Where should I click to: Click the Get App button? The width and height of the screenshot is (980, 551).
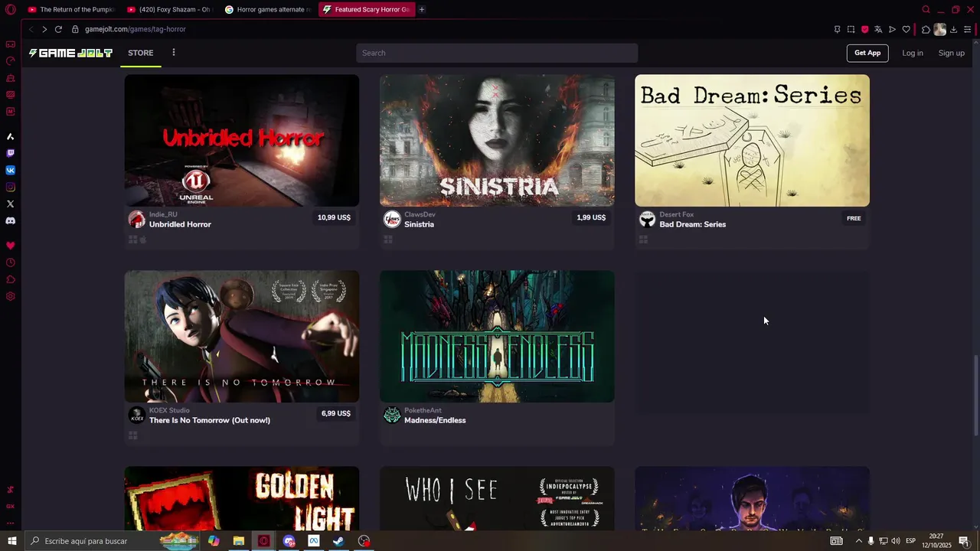[867, 53]
